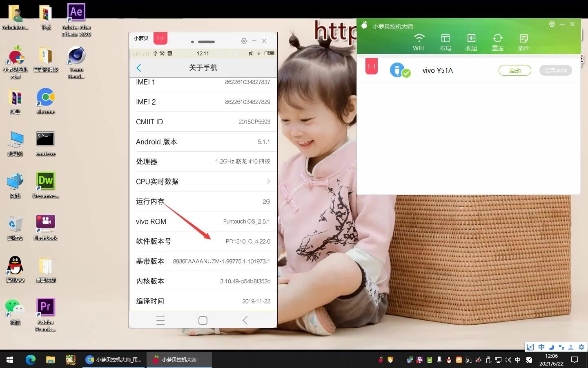Tap the Android 版本 row
Image resolution: width=588 pixels, height=368 pixels.
pyautogui.click(x=203, y=142)
